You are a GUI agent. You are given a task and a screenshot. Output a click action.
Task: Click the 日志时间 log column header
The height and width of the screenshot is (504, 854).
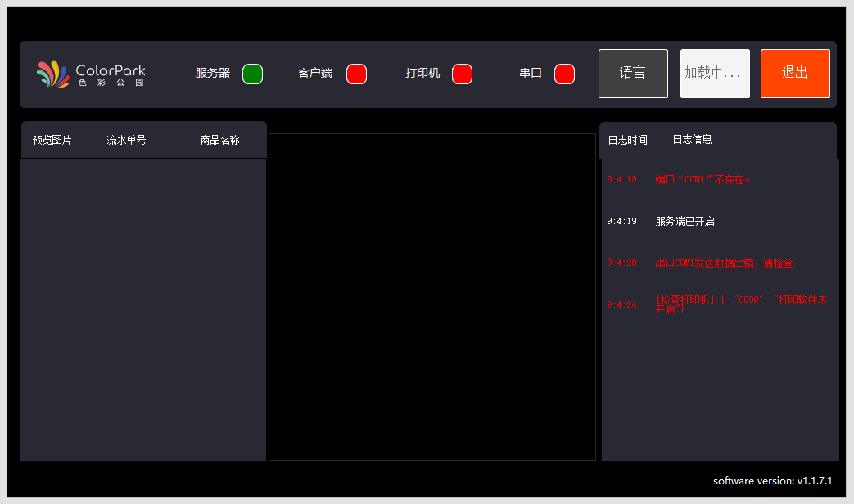tap(627, 140)
